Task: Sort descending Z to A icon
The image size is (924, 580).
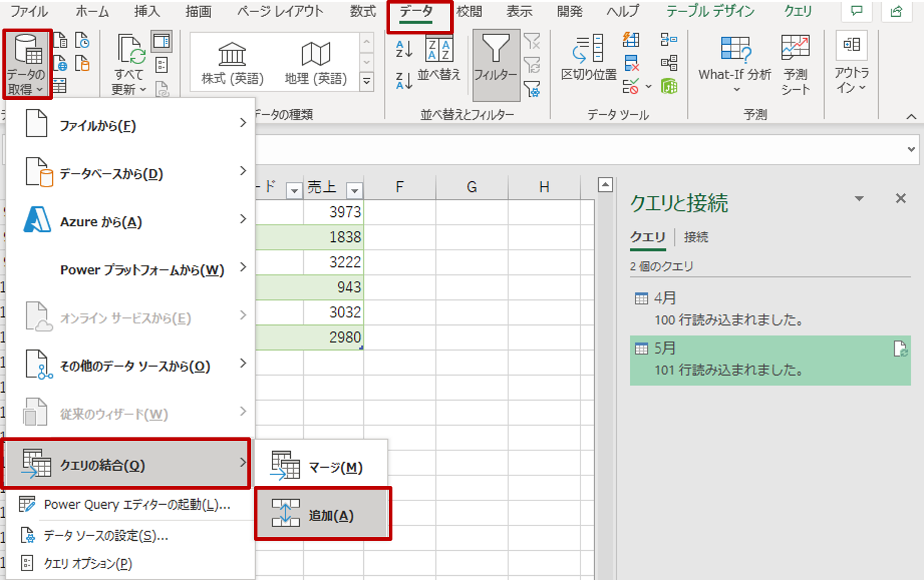Action: (404, 80)
